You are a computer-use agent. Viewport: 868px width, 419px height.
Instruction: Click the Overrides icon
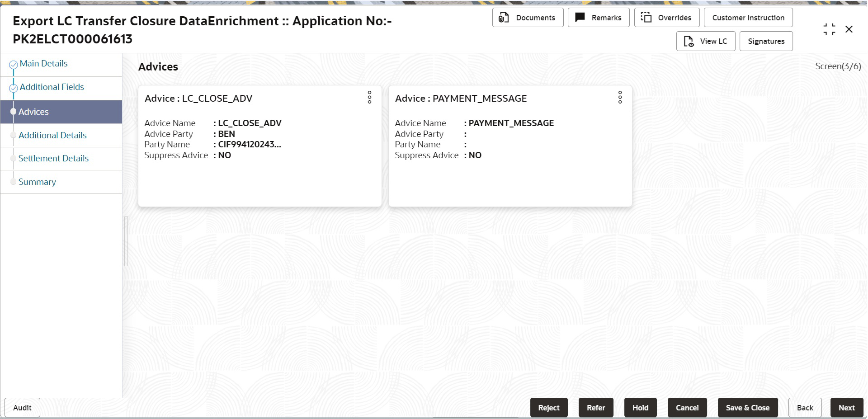tap(646, 18)
